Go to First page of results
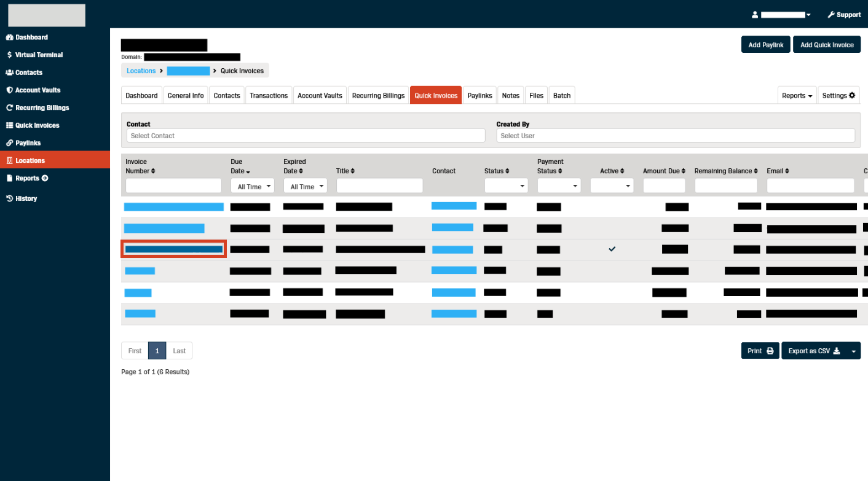 (x=135, y=351)
